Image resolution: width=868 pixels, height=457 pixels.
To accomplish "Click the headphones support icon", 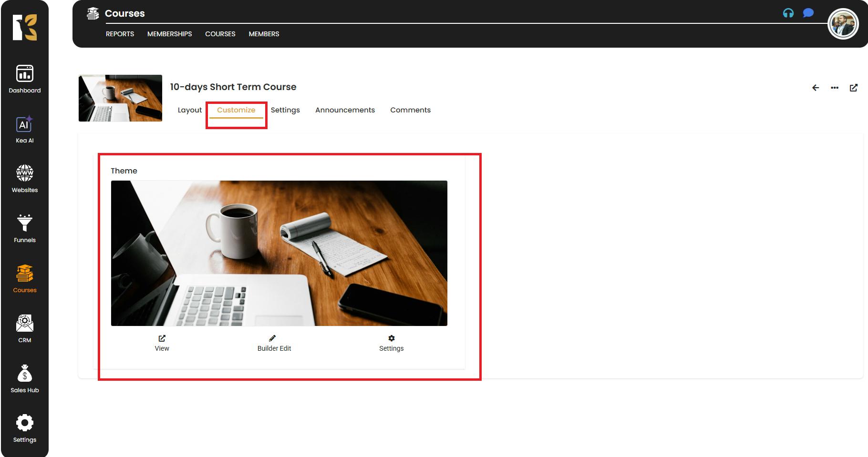I will click(788, 13).
